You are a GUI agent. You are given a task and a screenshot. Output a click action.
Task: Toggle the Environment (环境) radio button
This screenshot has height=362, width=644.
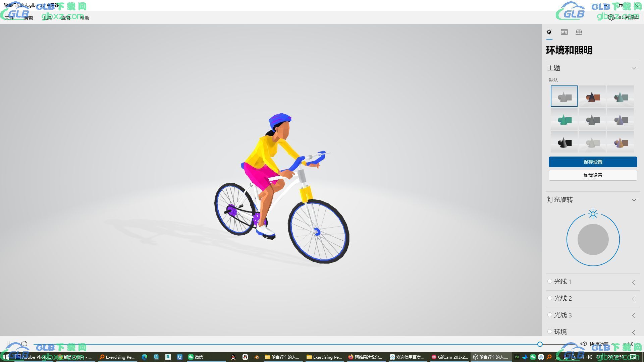[549, 331]
